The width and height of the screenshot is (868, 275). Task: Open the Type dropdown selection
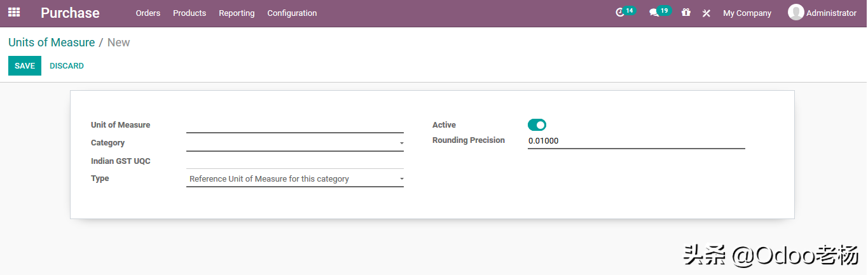294,179
